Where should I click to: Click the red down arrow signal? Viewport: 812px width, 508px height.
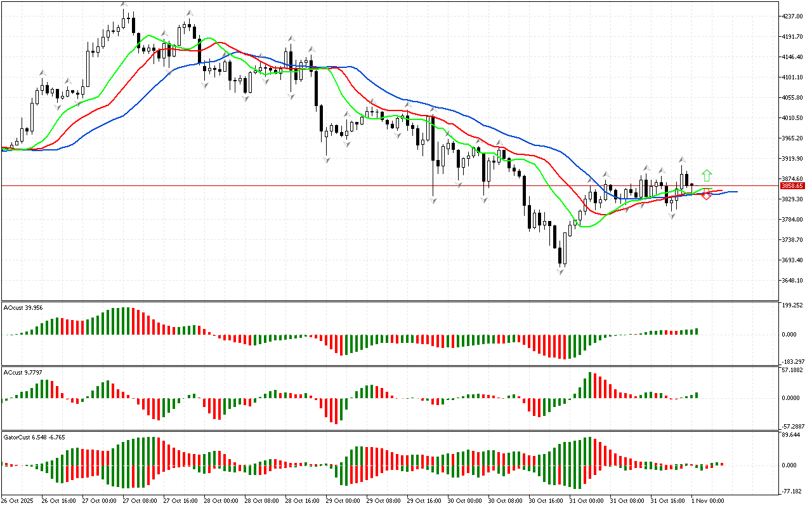point(706,195)
